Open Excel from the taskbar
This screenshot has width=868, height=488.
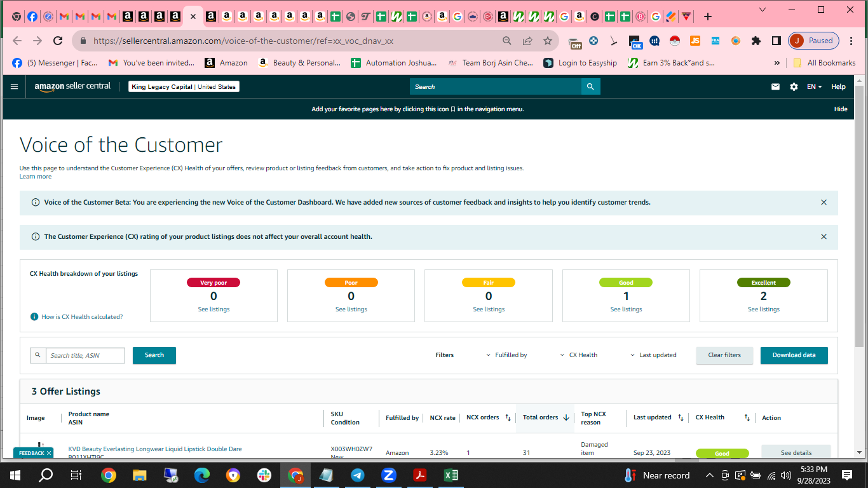451,475
